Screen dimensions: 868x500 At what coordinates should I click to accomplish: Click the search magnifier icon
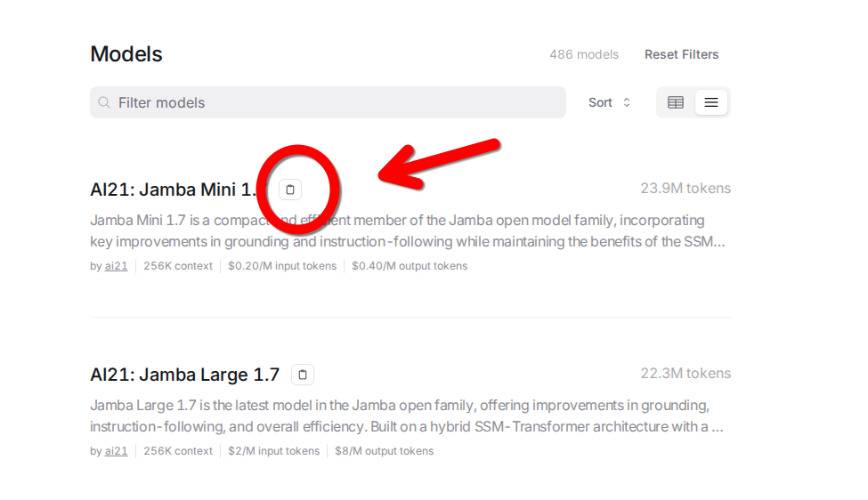104,102
